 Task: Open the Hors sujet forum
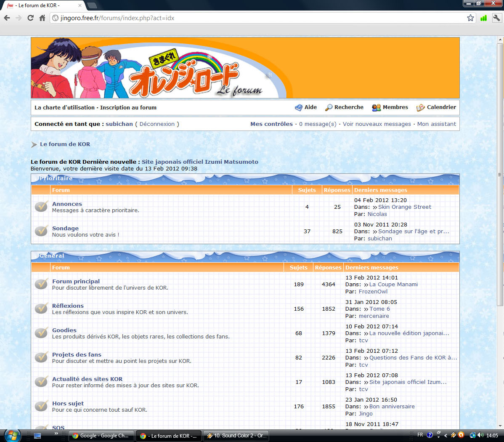(x=68, y=403)
